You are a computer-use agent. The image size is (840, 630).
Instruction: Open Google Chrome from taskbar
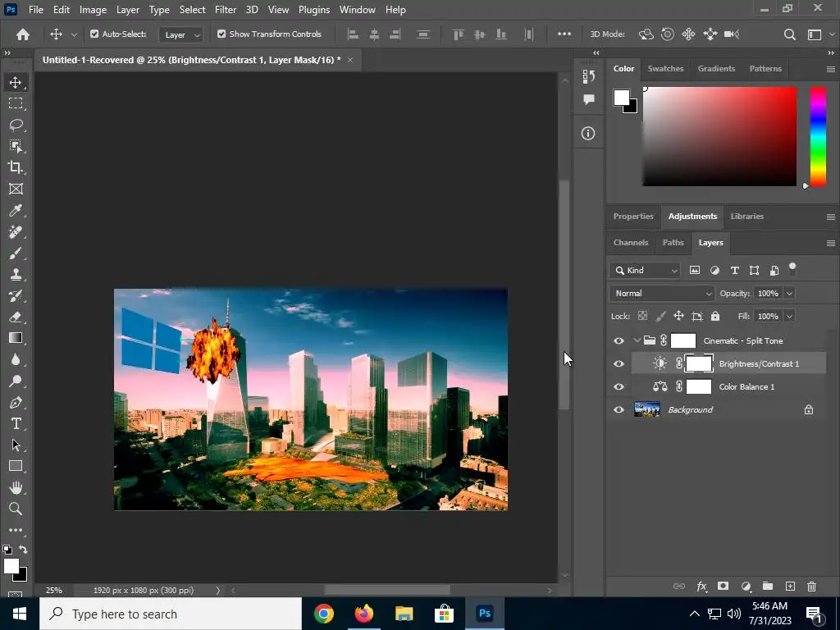tap(323, 614)
